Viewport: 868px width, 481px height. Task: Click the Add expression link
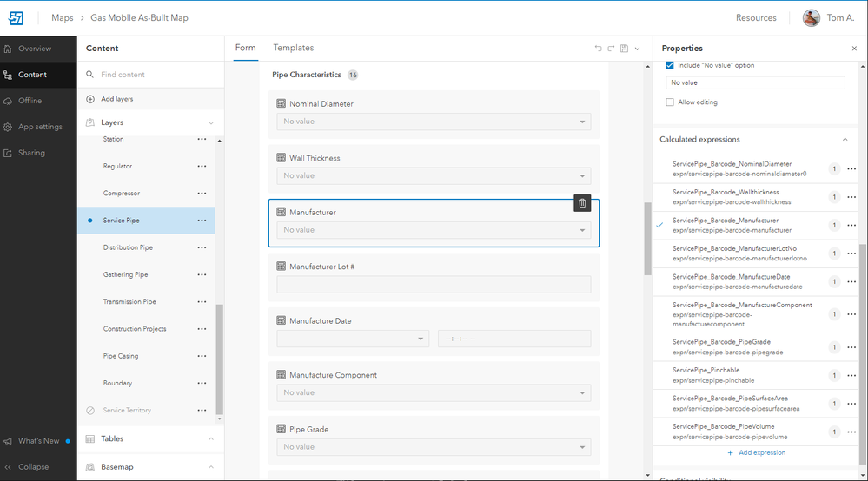[x=756, y=452]
